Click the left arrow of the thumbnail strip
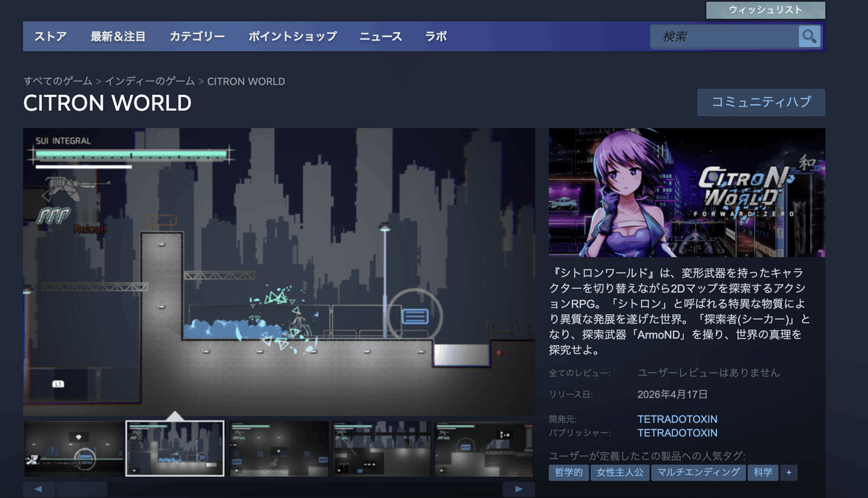This screenshot has width=868, height=498. (x=39, y=490)
